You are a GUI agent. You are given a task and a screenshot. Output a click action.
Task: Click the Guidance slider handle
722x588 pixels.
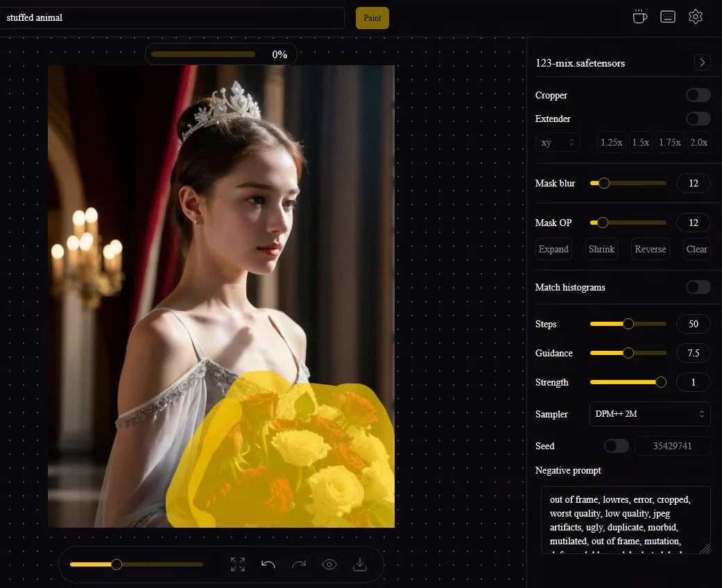[628, 353]
